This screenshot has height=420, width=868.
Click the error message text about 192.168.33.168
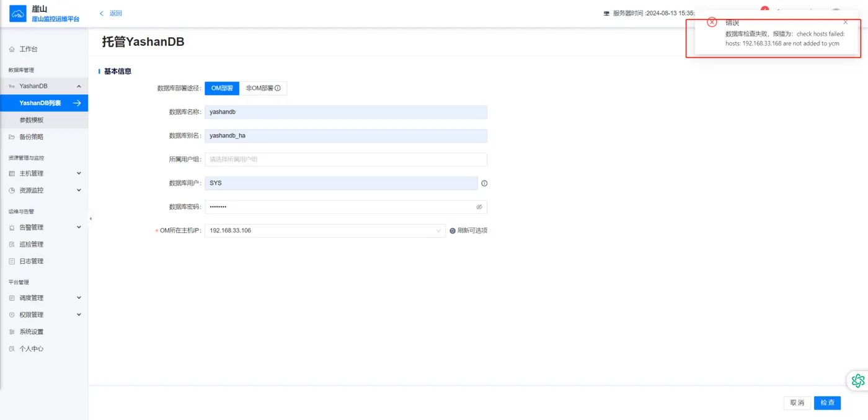point(785,38)
